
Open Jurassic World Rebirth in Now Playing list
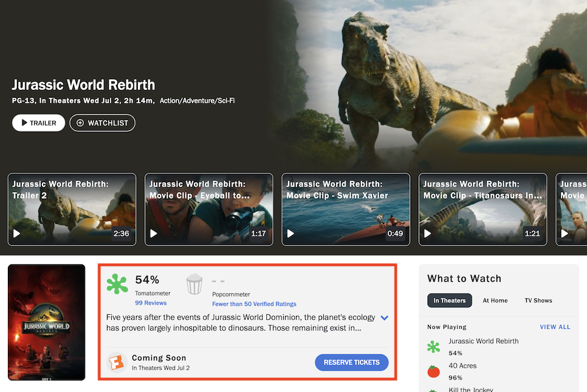[x=483, y=341]
